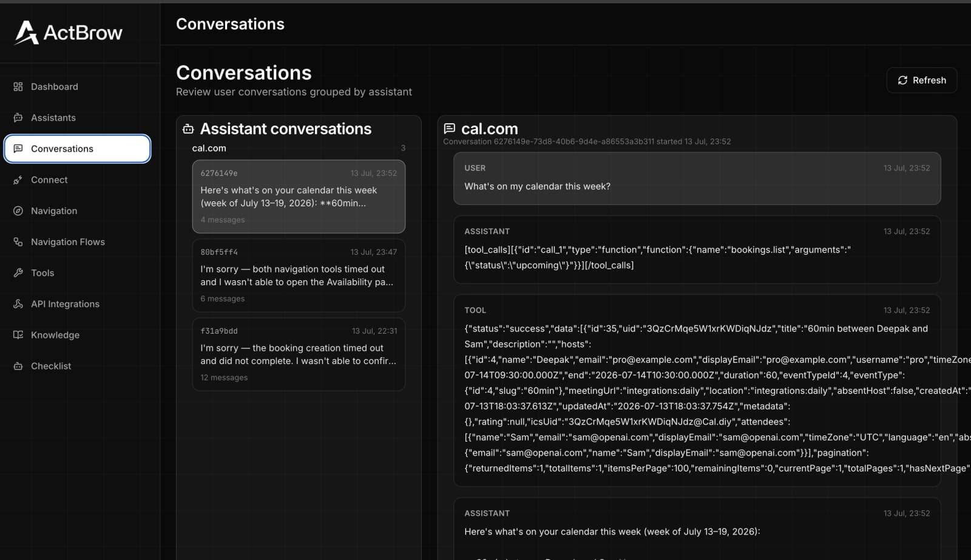The height and width of the screenshot is (560, 971).
Task: Open the Checklist page label
Action: [x=51, y=366]
